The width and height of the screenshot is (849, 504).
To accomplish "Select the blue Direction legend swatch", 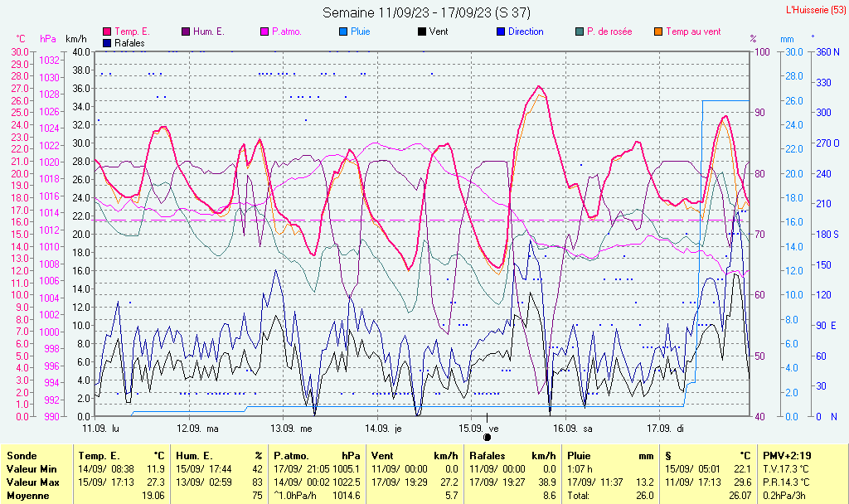I will tap(501, 32).
